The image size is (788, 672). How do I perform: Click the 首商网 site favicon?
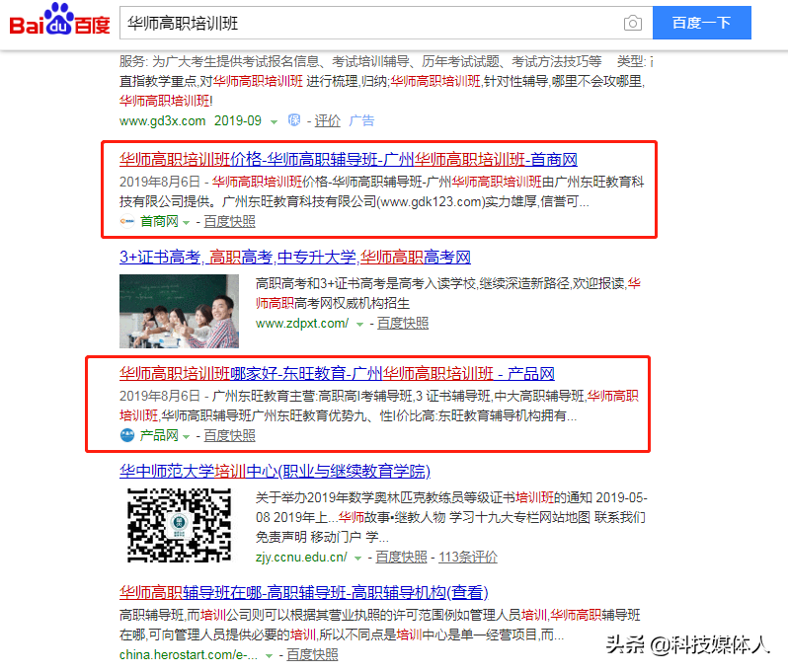coord(127,221)
